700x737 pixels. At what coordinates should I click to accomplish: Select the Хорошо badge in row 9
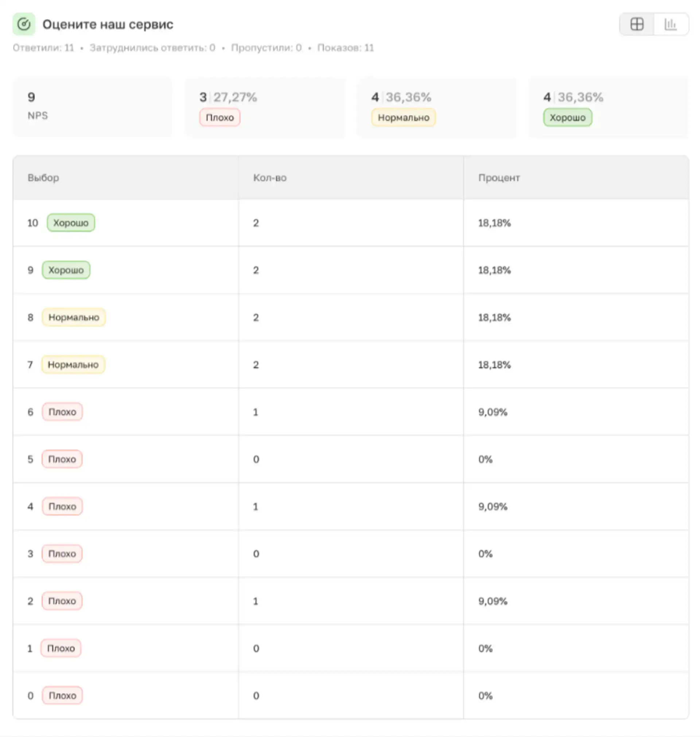(x=66, y=270)
